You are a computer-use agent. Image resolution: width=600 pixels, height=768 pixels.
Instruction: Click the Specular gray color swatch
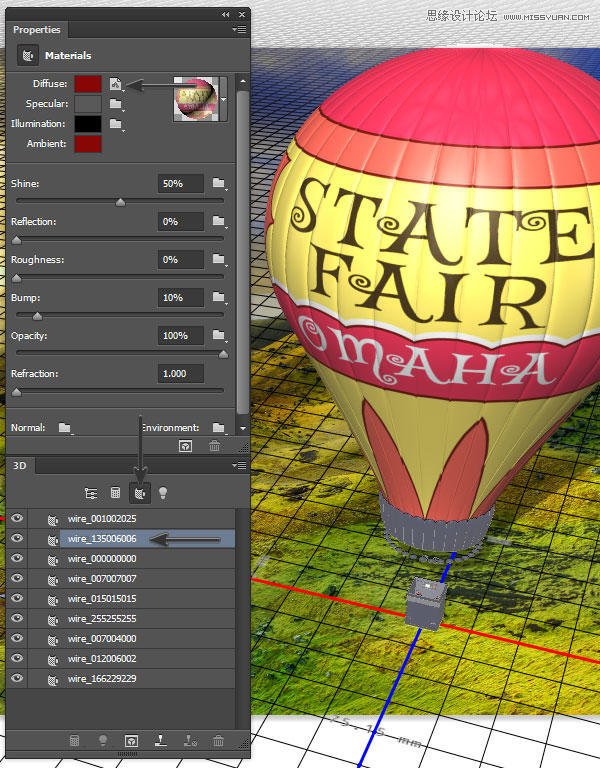tap(88, 104)
